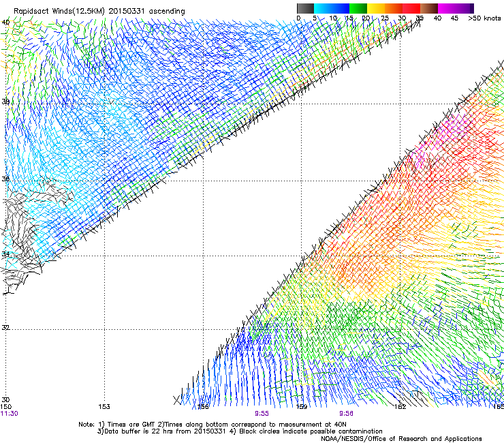
Task: Click the red 30-35 knots legend swatch
Action: click(411, 8)
